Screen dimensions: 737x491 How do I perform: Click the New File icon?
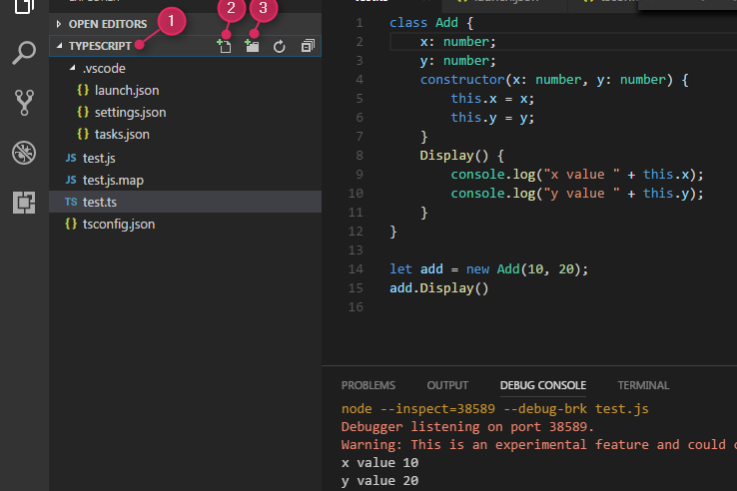tap(224, 46)
